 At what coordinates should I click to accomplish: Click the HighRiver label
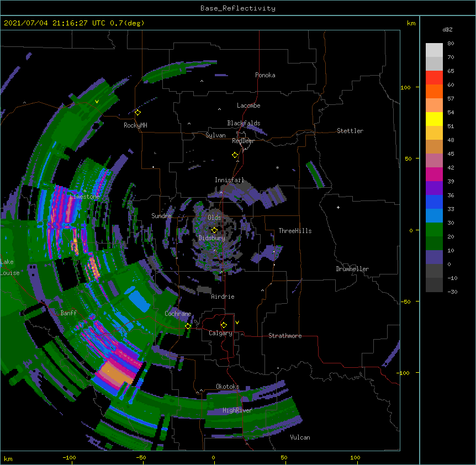(237, 410)
